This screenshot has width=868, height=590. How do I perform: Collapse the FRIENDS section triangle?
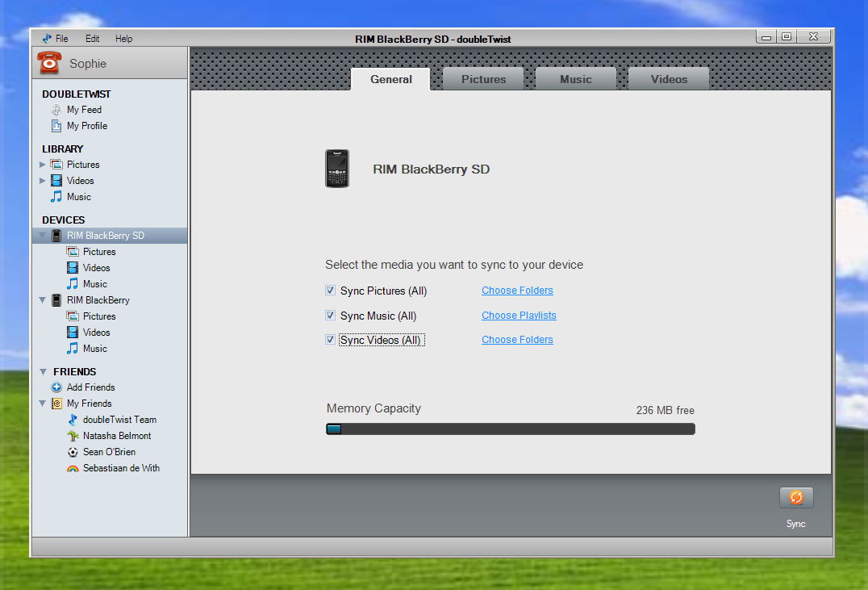point(43,372)
